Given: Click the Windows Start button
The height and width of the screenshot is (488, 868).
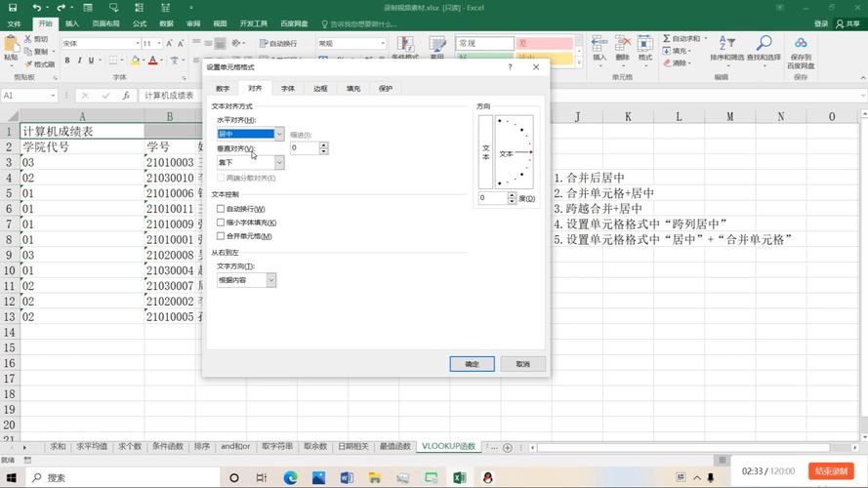Looking at the screenshot, I should 11,477.
